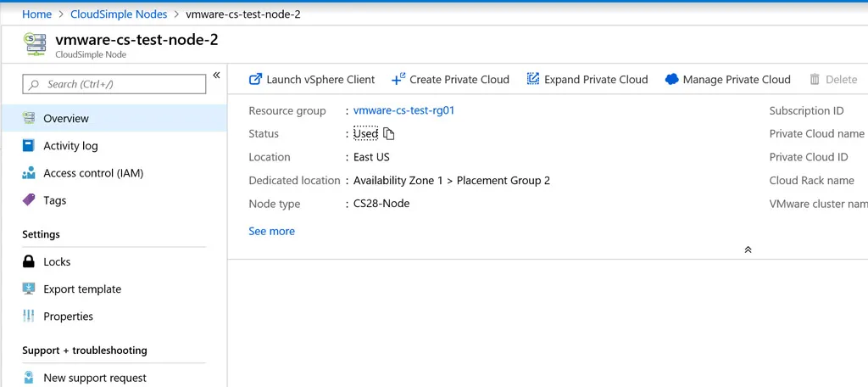Click the Locks padlock icon
The width and height of the screenshot is (868, 387).
[28, 261]
